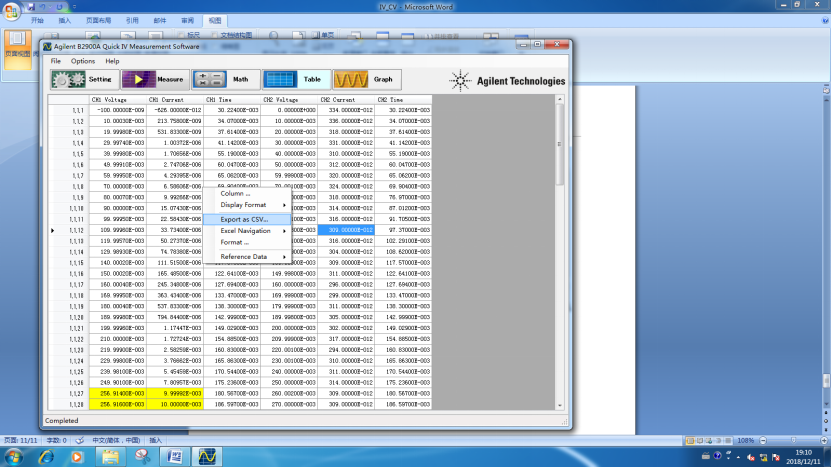
Task: Toggle the 标尺 checkbox in Word ribbon
Action: (x=182, y=35)
